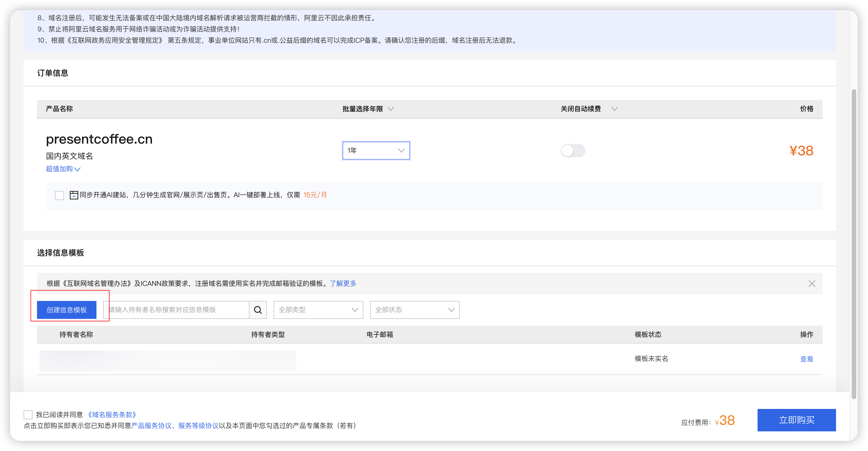Viewport: 868px width, 451px height.
Task: Open the 《域名服务条款》 link
Action: pos(112,415)
